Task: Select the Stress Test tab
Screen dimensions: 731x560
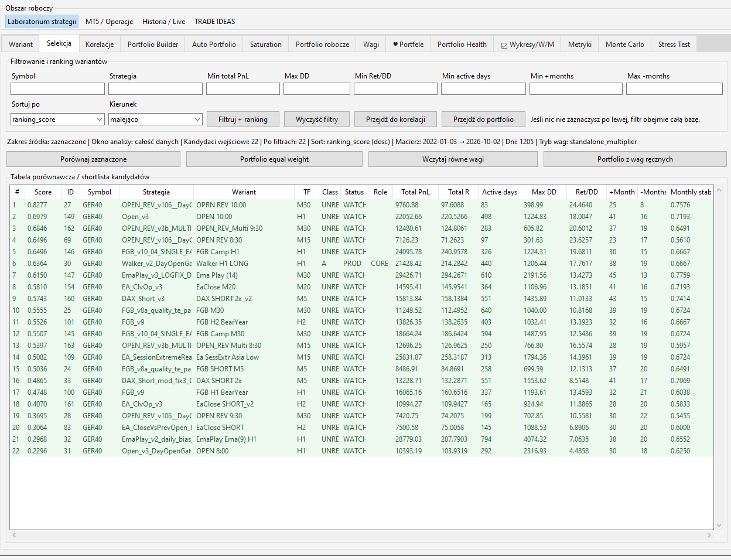Action: point(674,45)
